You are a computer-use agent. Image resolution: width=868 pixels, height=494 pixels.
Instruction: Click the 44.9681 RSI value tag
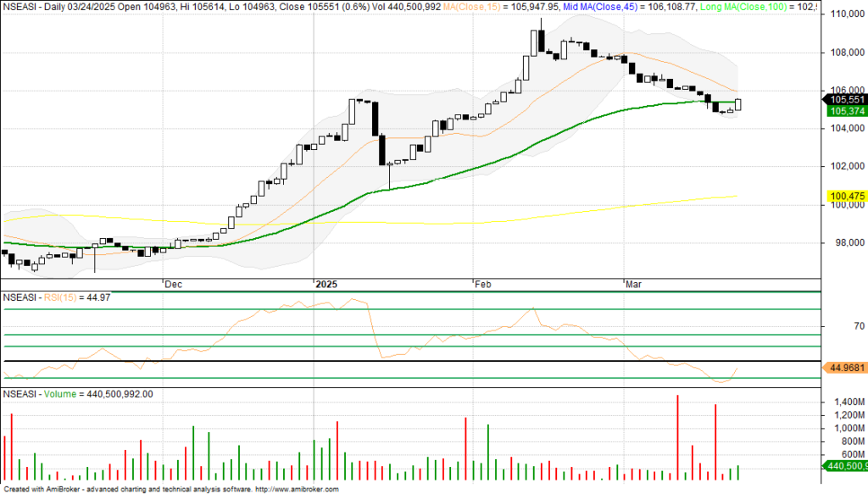(x=845, y=369)
